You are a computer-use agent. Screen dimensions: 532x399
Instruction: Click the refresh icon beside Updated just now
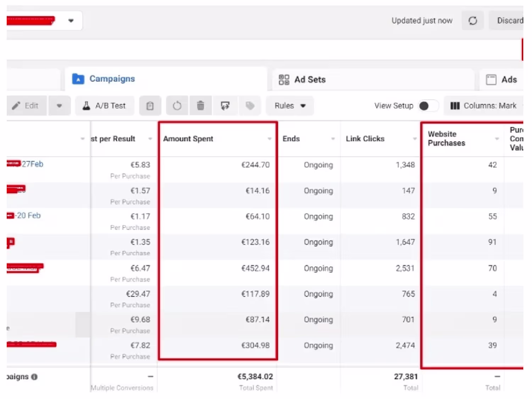point(472,21)
